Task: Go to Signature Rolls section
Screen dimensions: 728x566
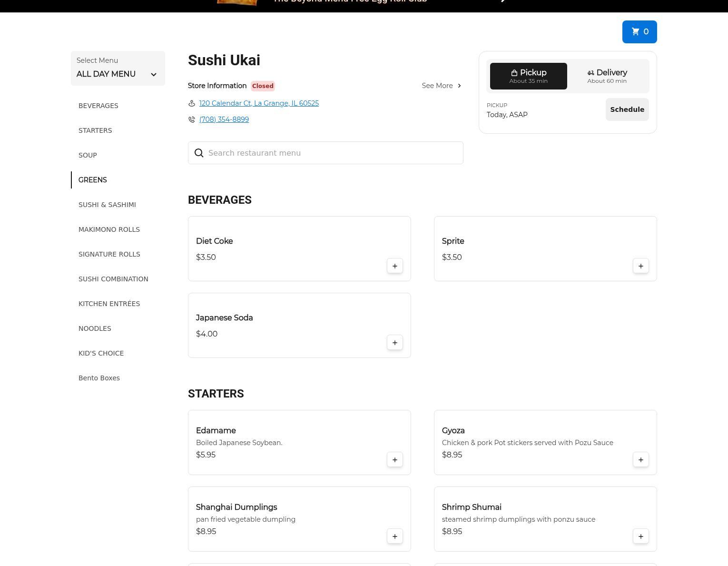Action: pos(109,254)
